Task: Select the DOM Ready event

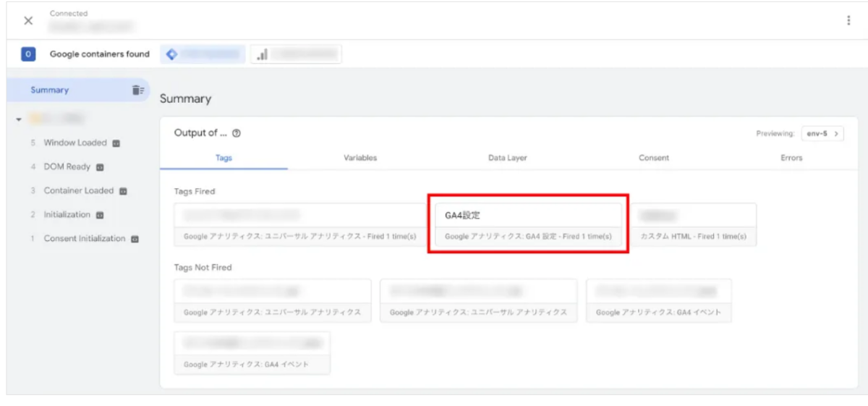Action: tap(67, 166)
